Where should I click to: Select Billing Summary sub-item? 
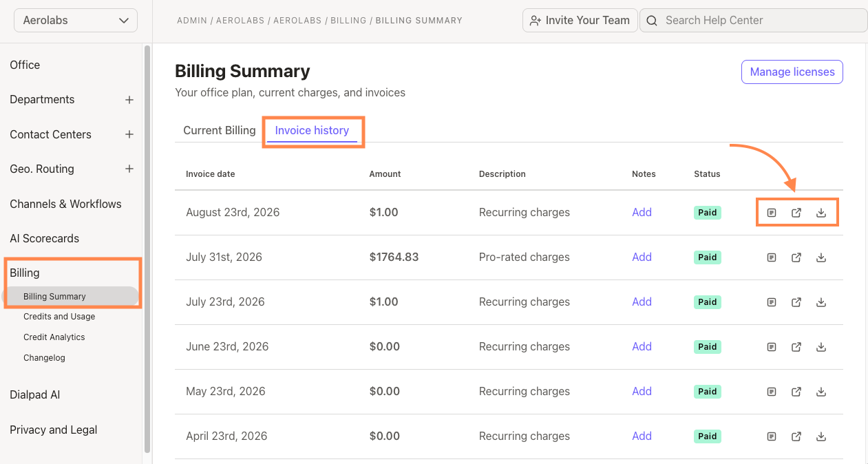[70, 297]
